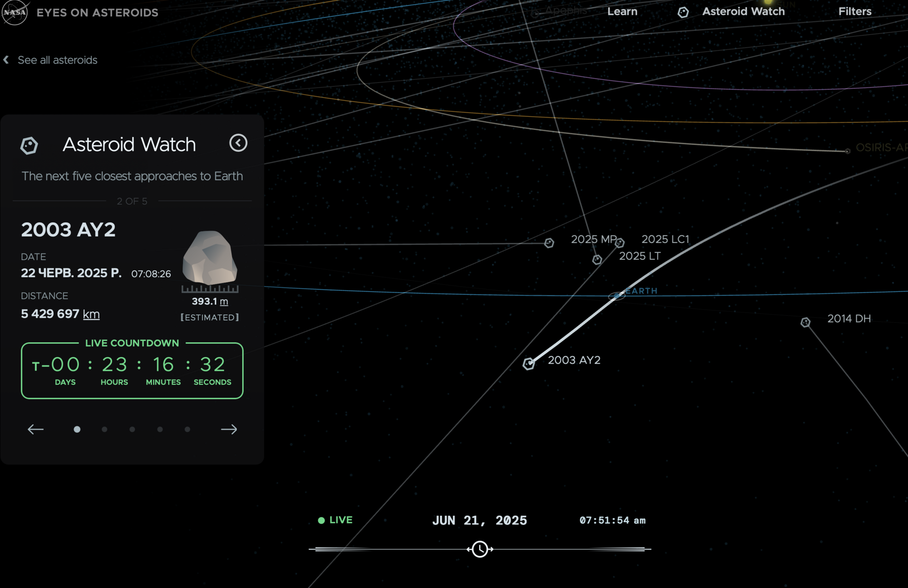Click the 2025 LT text label
Screen dimensions: 908x588
[x=640, y=256]
